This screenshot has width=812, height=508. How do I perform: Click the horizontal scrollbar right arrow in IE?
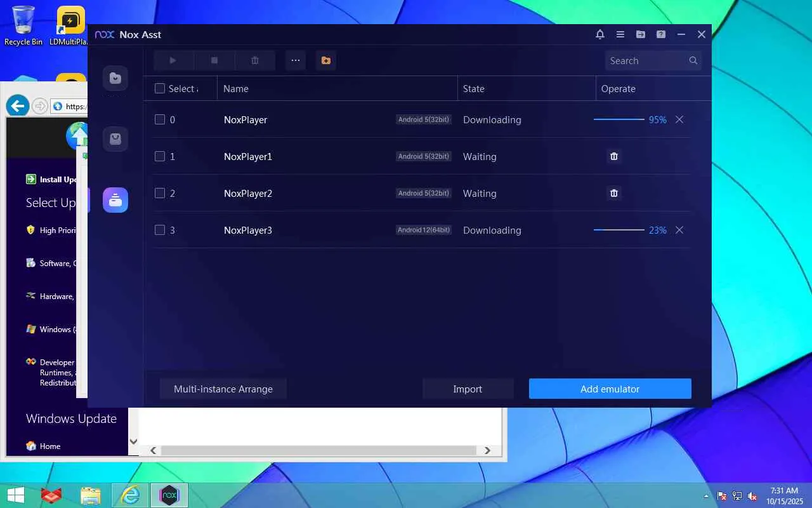coord(487,450)
